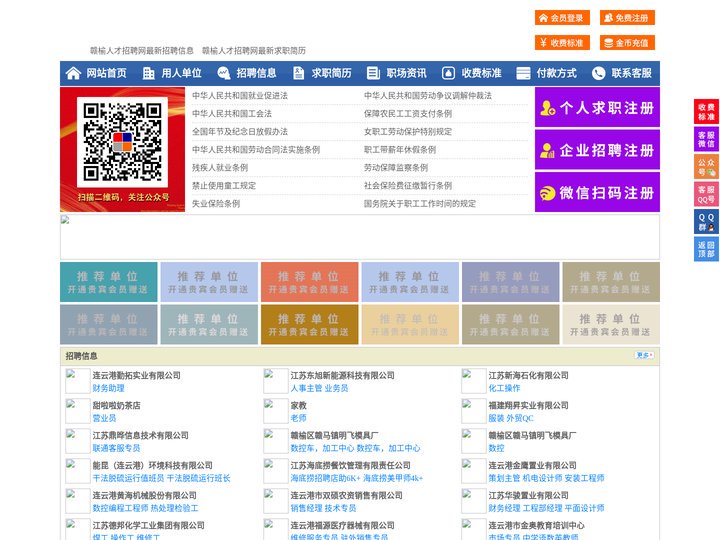Click 更多 in 招聘信息 header
720x540 pixels.
pyautogui.click(x=644, y=355)
